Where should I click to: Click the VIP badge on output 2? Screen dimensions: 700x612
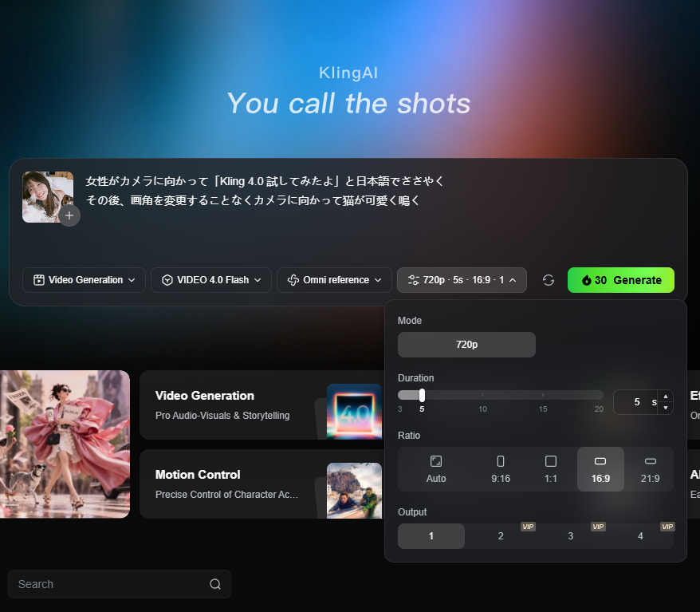pos(528,527)
